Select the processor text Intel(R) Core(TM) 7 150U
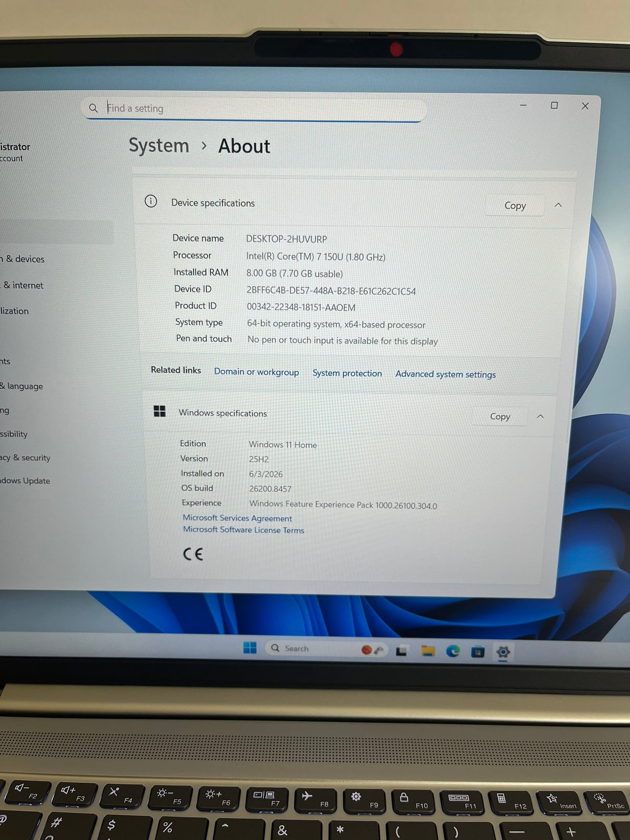 [316, 257]
